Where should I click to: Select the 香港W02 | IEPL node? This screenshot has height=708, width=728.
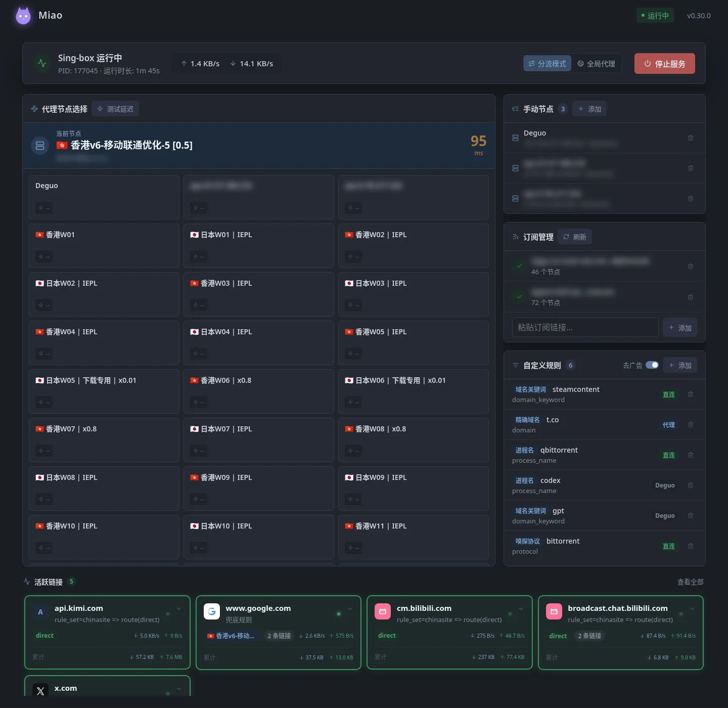414,246
